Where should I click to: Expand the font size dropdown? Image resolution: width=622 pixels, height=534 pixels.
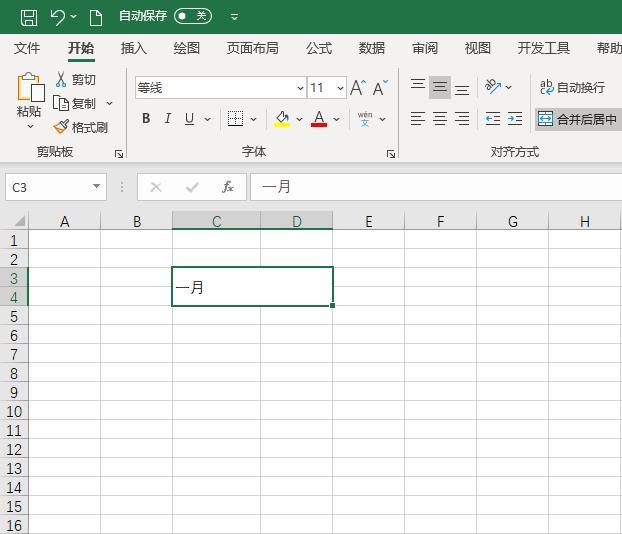click(340, 88)
